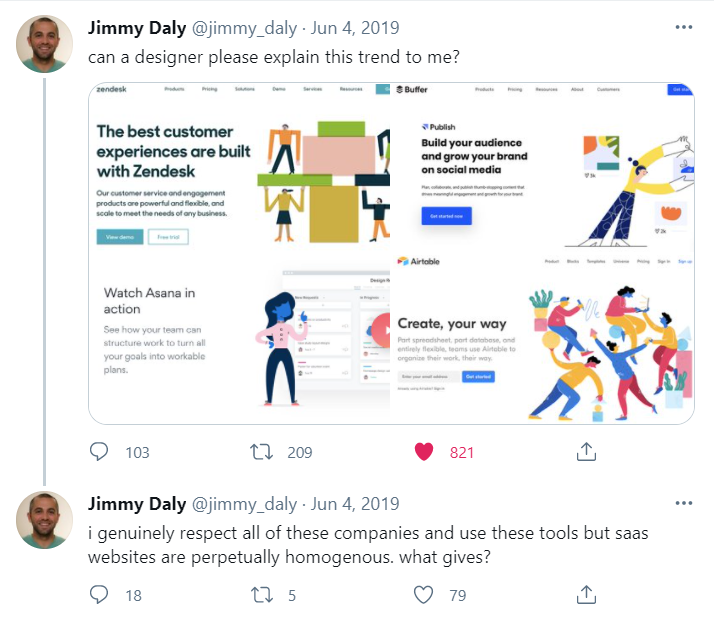Share the first tweet via share icon

[x=586, y=451]
